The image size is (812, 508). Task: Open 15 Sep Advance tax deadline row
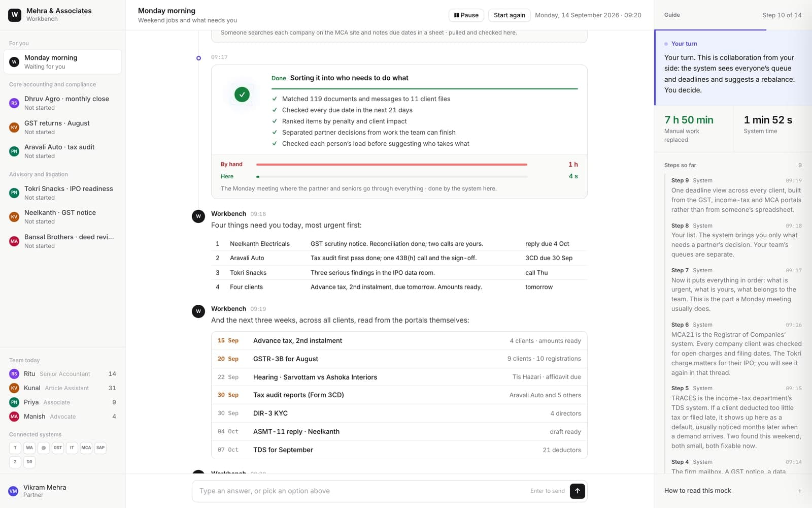[x=399, y=341]
